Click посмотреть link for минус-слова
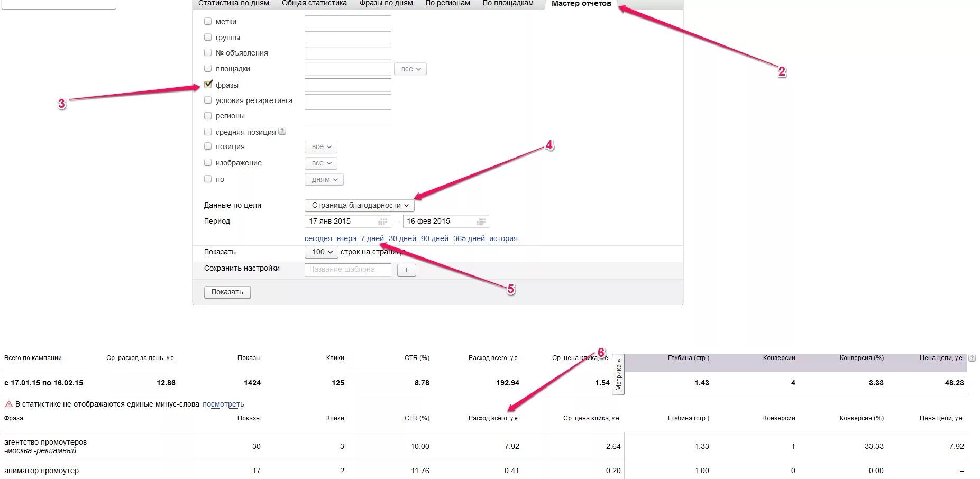The image size is (980, 479). click(223, 404)
